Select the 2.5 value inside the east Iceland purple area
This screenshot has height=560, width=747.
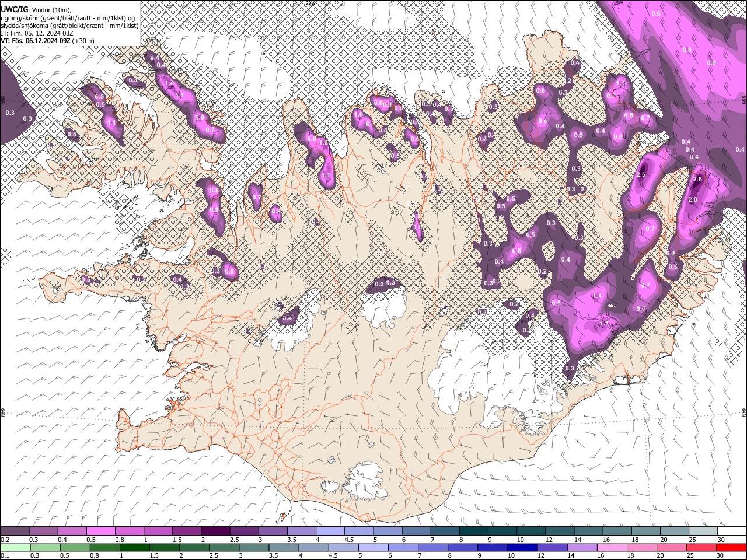(641, 175)
